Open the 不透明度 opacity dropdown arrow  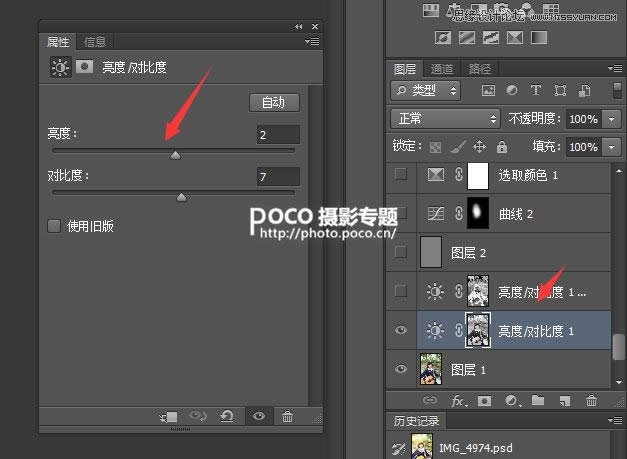pos(611,119)
